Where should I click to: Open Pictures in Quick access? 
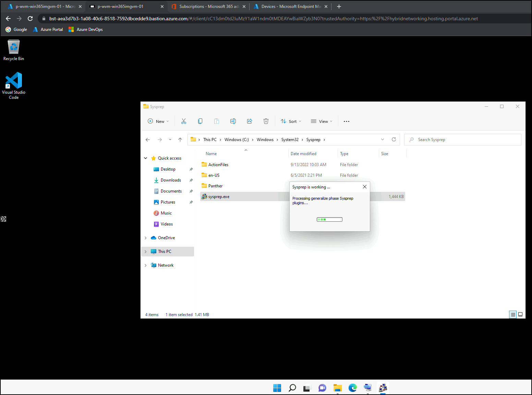point(168,202)
